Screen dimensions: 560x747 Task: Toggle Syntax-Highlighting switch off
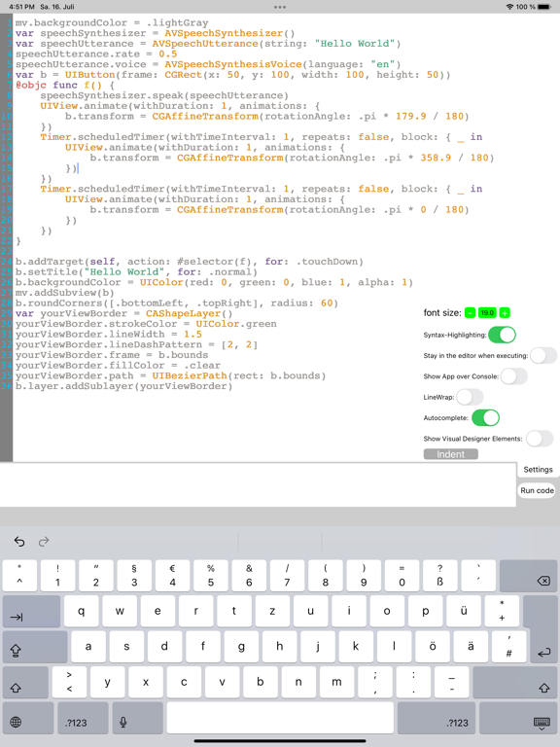(502, 335)
